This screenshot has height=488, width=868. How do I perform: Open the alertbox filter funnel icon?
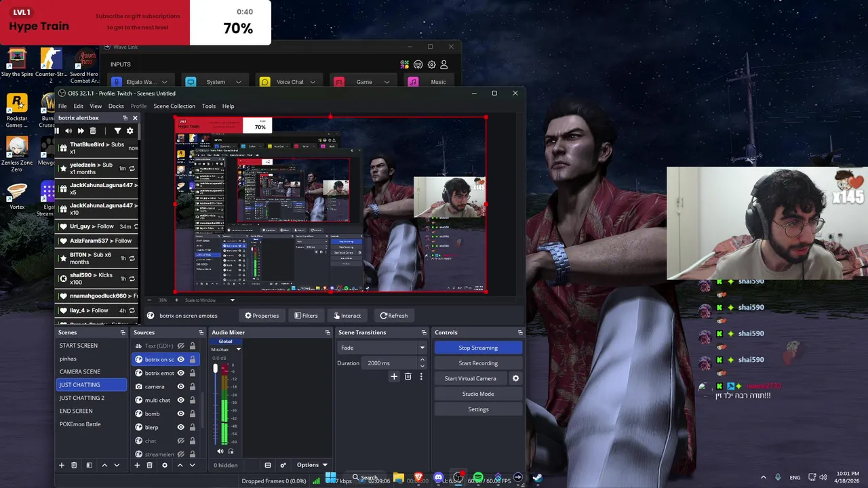117,131
